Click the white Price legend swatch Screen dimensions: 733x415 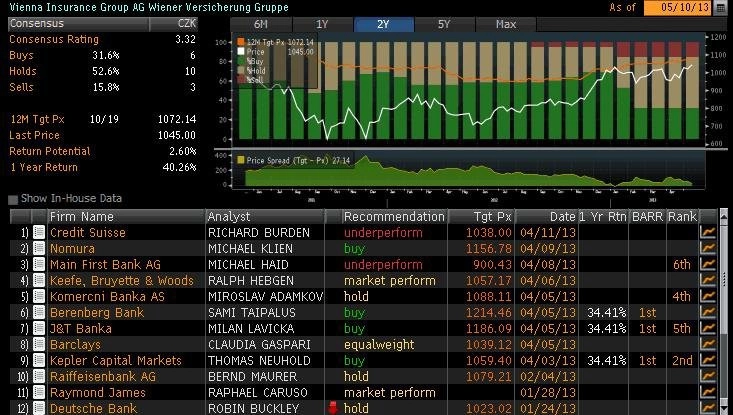point(241,51)
